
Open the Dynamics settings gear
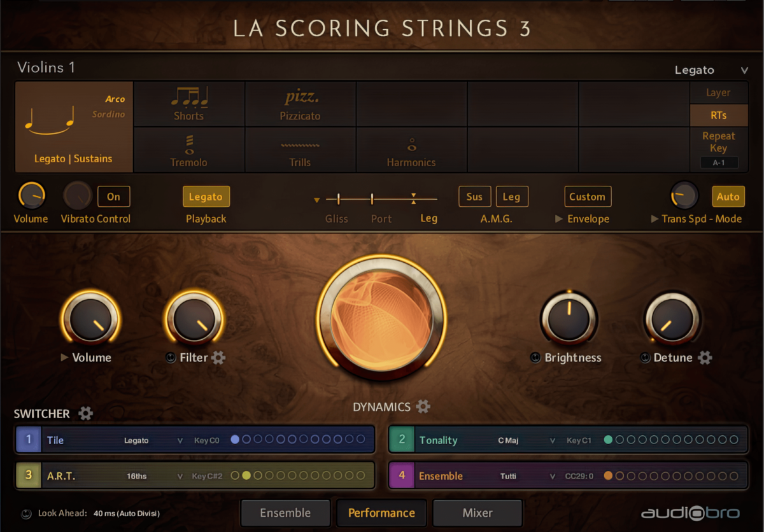click(423, 407)
